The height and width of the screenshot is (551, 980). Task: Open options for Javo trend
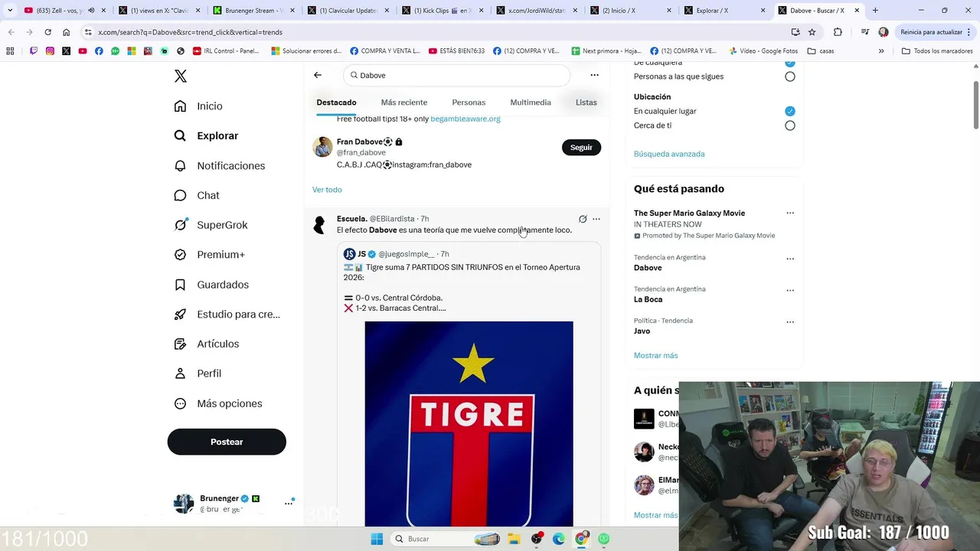[x=790, y=322]
